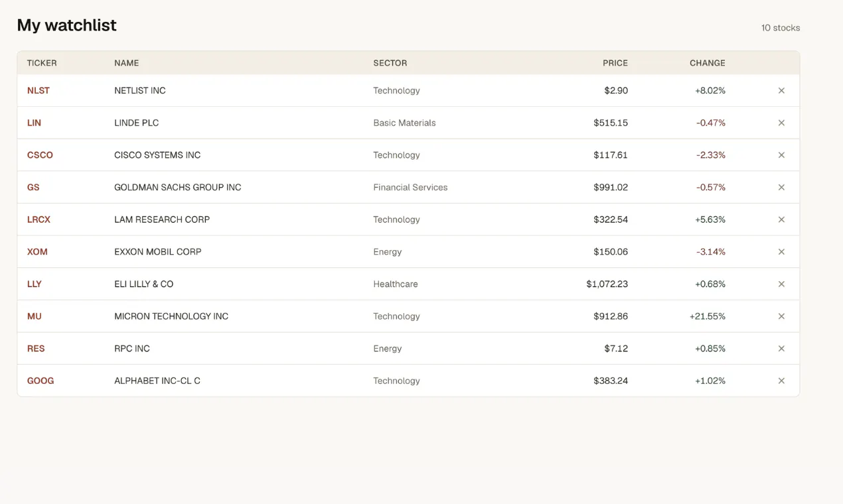Click the +21.55% change value
Image resolution: width=843 pixels, height=504 pixels.
(x=708, y=316)
